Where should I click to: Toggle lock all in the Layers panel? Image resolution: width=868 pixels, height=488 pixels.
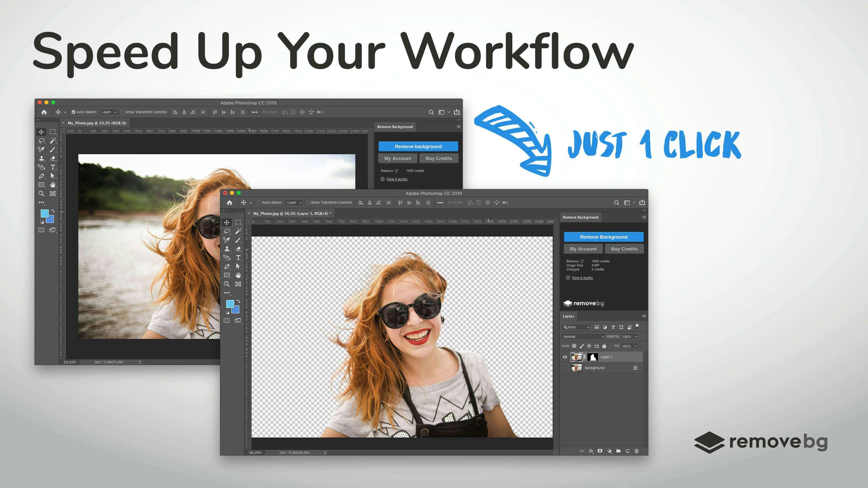point(604,346)
